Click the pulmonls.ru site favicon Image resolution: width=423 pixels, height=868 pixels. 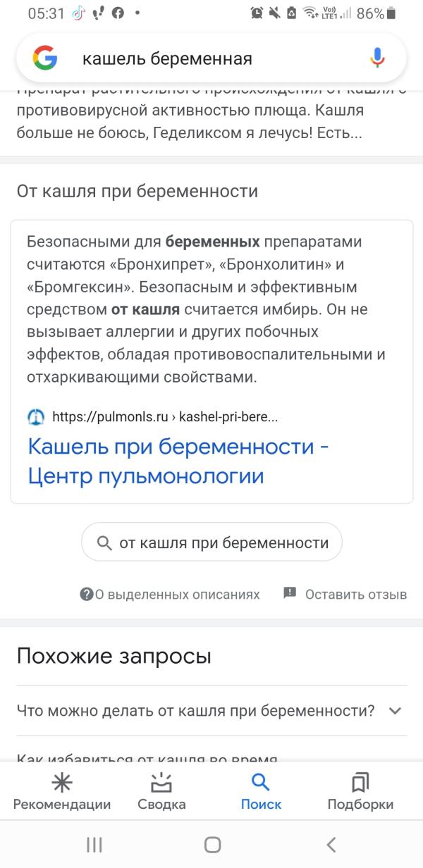36,416
